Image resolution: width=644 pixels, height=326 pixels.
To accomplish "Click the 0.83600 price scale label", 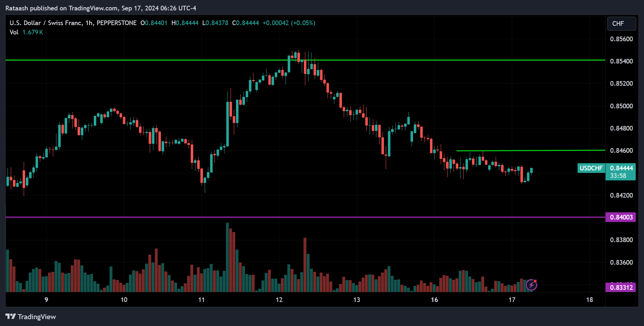I will coord(621,263).
